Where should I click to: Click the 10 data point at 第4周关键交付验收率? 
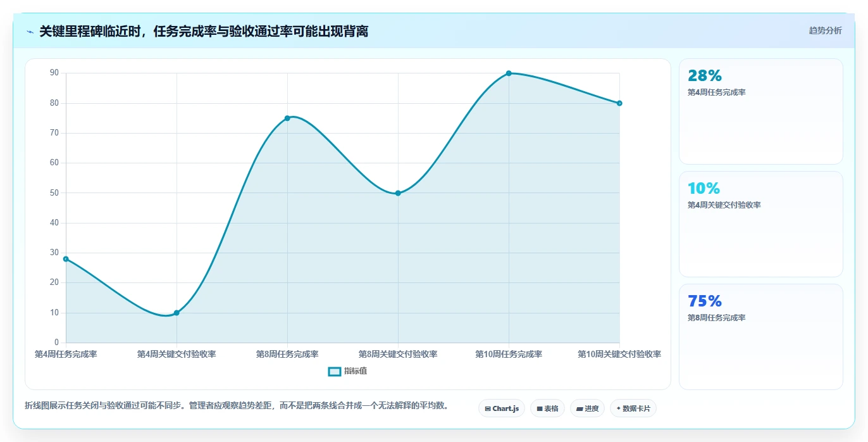coord(177,313)
